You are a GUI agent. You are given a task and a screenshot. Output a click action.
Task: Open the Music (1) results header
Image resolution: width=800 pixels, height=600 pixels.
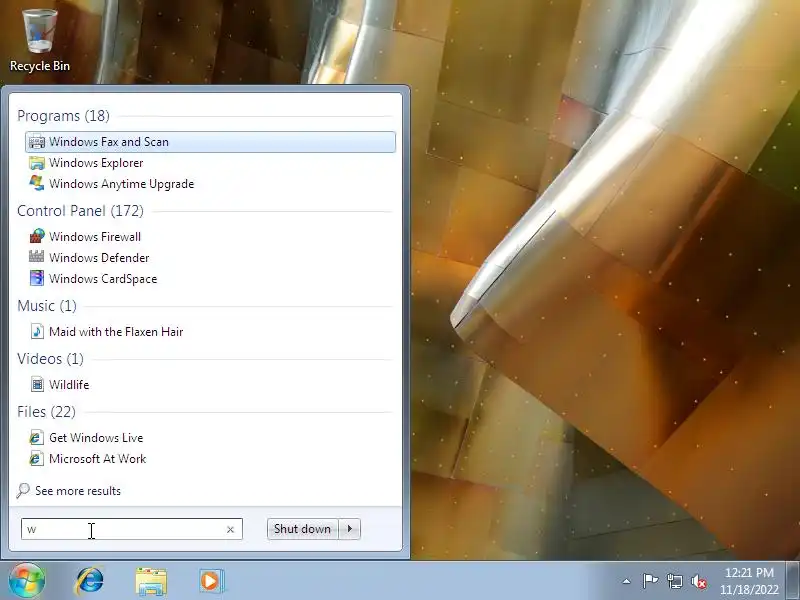click(47, 306)
